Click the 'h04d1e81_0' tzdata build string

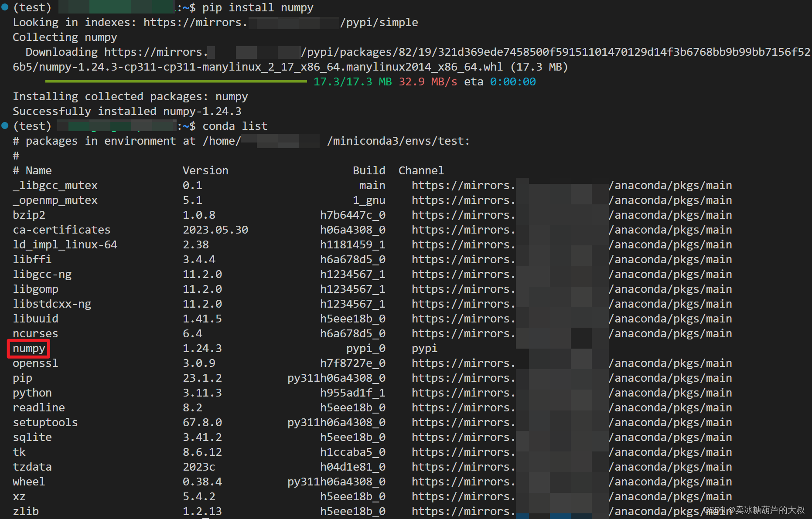(x=353, y=467)
